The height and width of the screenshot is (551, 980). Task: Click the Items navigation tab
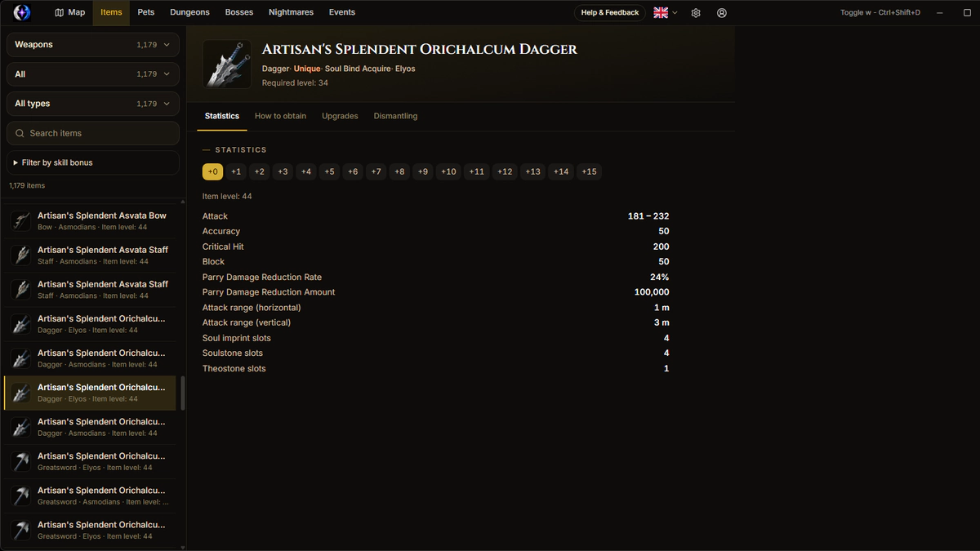point(111,12)
